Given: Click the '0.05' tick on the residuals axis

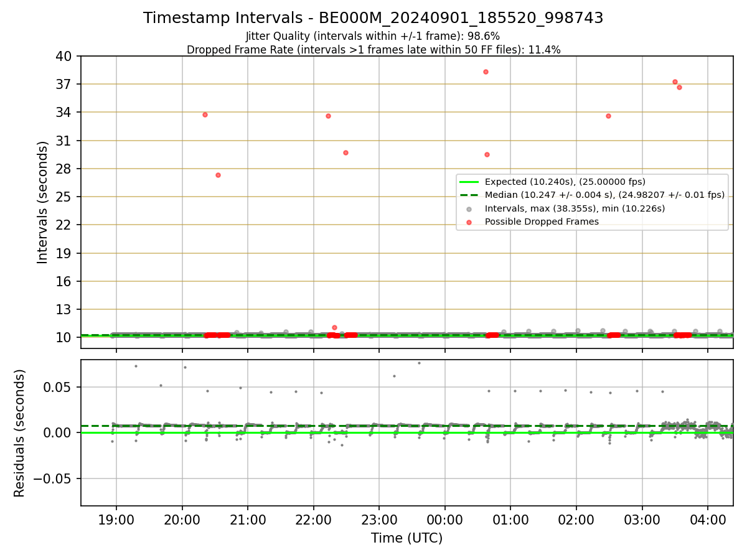Looking at the screenshot, I should click(x=59, y=387).
